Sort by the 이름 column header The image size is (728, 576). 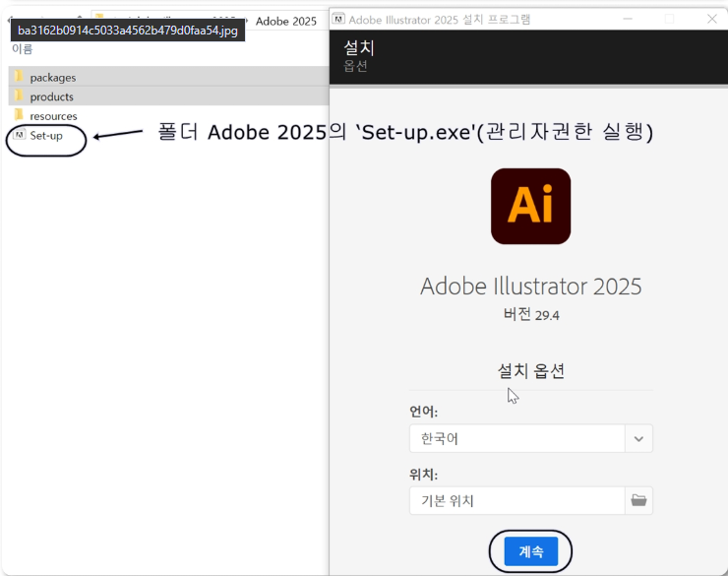[22, 49]
